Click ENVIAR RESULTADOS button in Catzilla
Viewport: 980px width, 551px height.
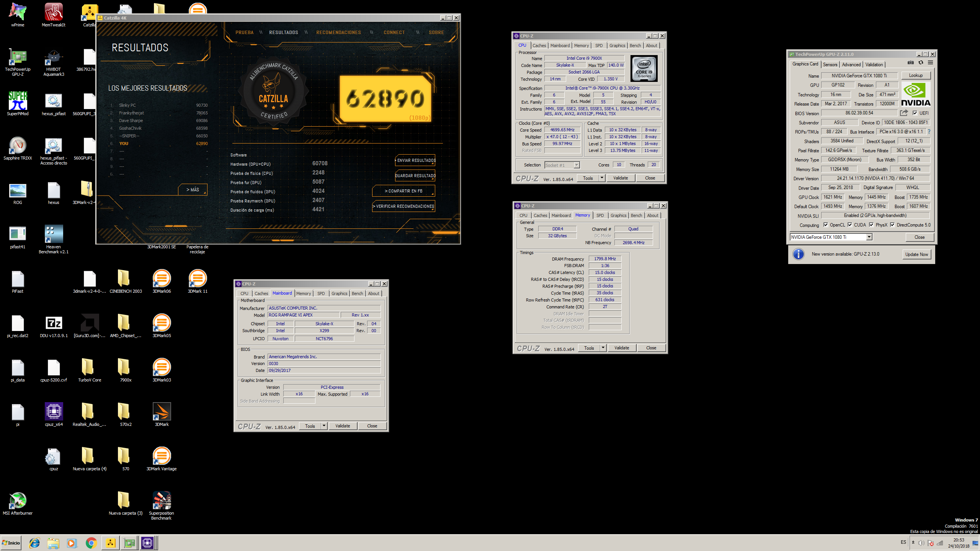(415, 160)
